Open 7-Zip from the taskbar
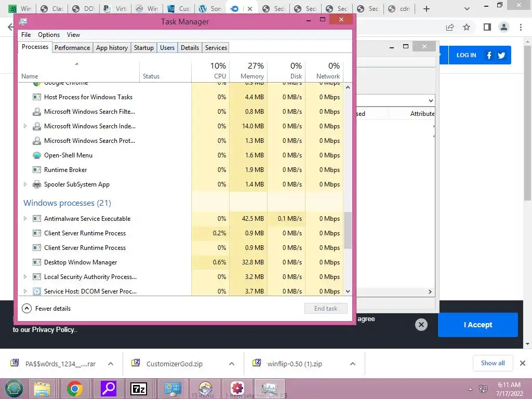Viewport: 532px width, 399px height. (x=139, y=389)
